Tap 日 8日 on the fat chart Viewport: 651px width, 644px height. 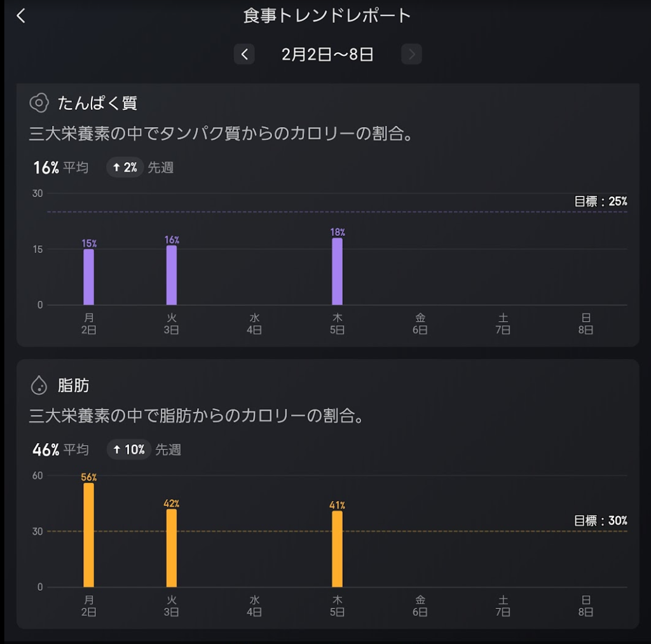[x=586, y=606]
